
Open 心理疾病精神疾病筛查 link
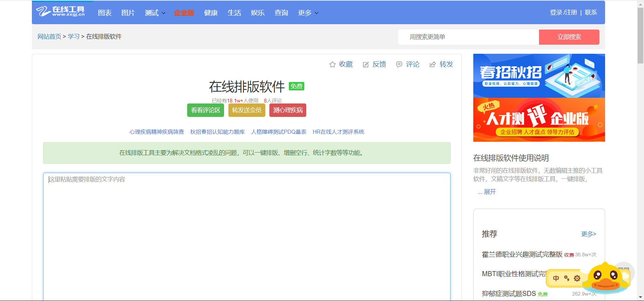(157, 132)
